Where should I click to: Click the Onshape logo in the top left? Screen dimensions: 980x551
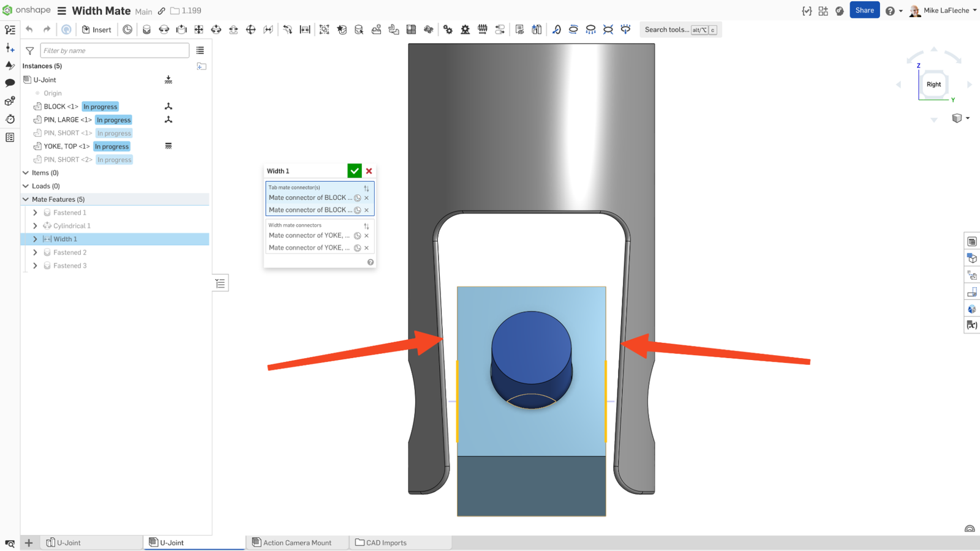coord(9,10)
